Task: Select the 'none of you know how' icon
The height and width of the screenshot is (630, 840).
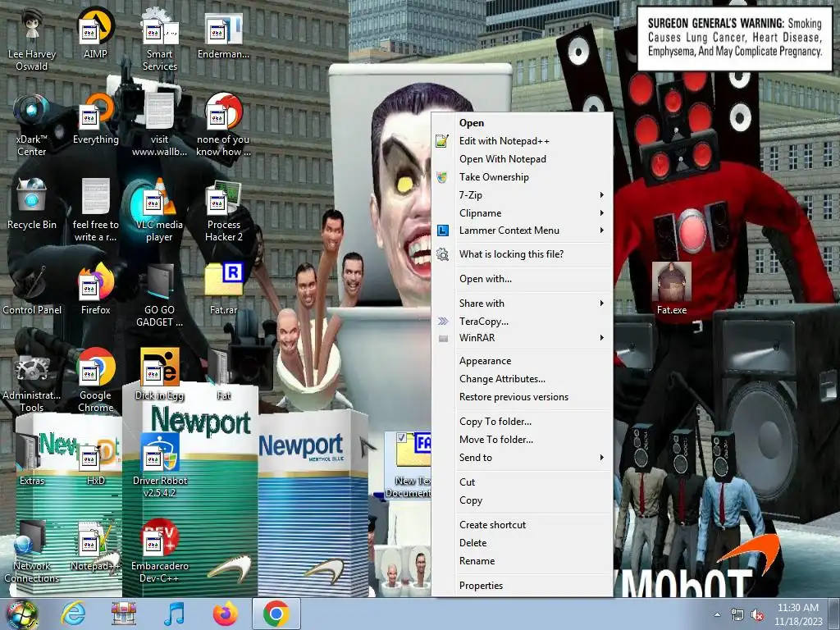Action: 223,125
